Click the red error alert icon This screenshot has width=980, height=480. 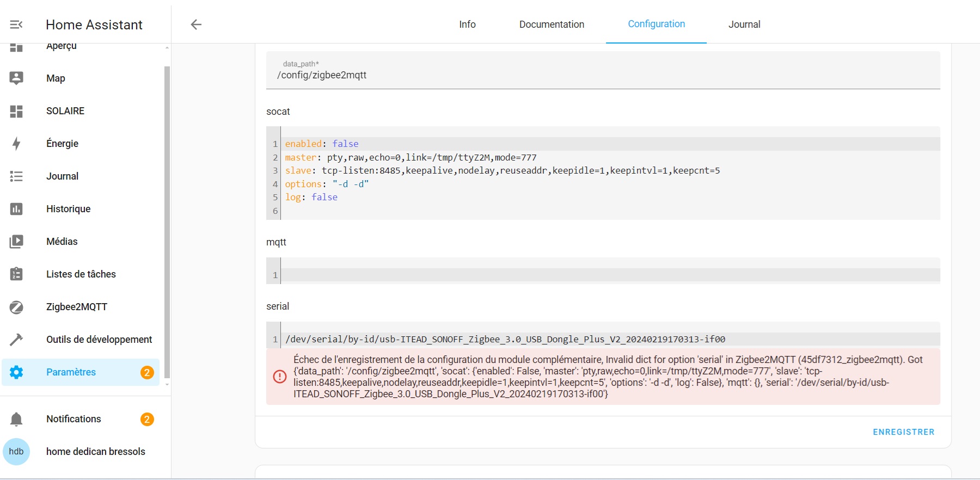(x=280, y=377)
